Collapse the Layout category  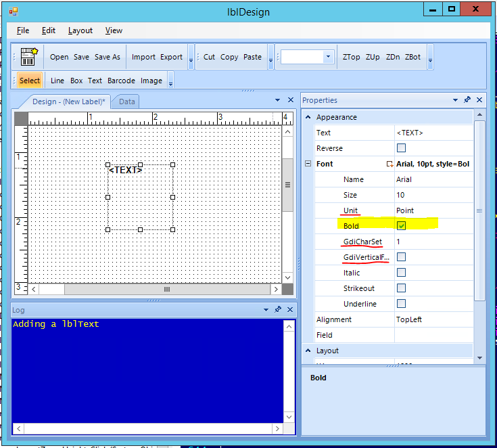click(x=308, y=351)
